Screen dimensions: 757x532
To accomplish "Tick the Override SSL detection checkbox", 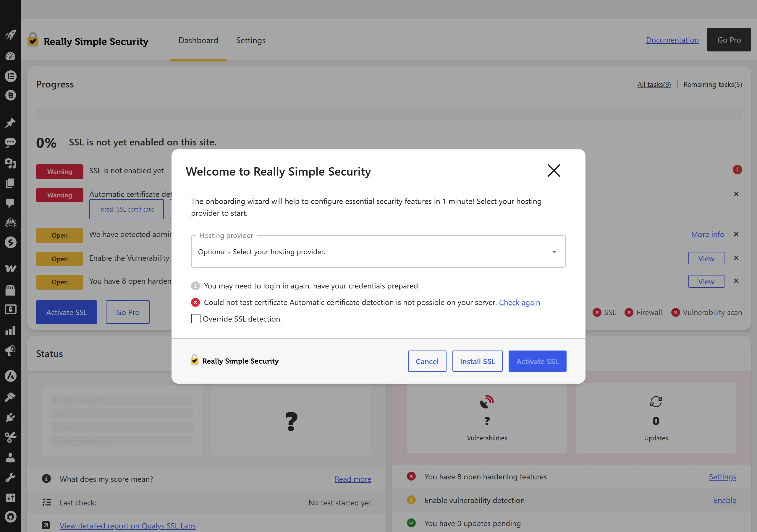I will (x=195, y=319).
